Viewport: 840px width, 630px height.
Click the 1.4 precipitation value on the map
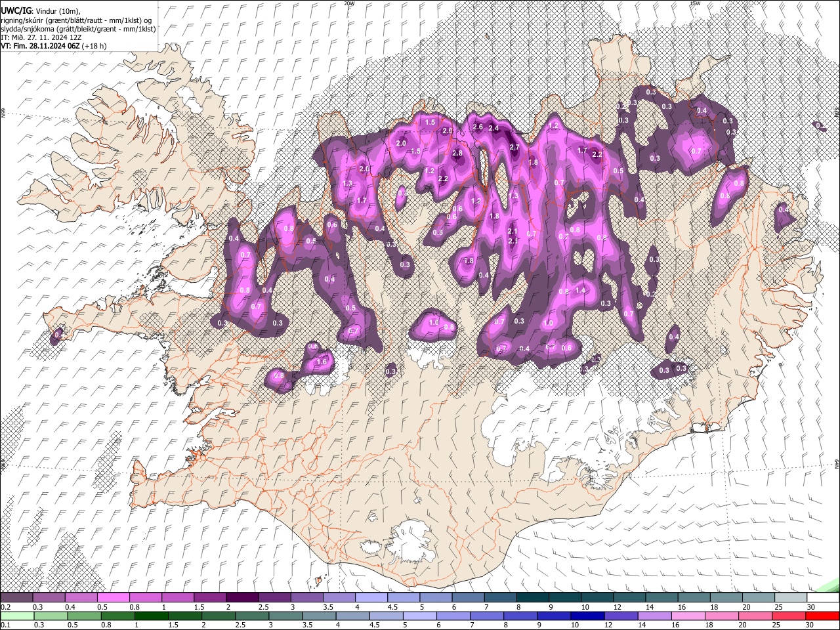(580, 290)
